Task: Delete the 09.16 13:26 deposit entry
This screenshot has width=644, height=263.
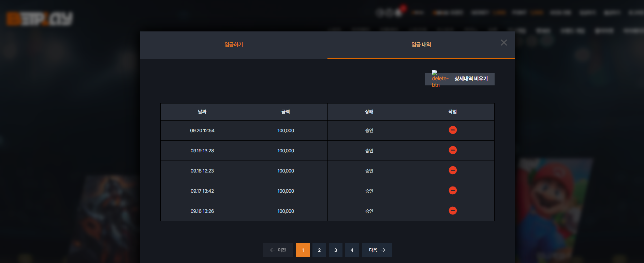Action: click(453, 211)
